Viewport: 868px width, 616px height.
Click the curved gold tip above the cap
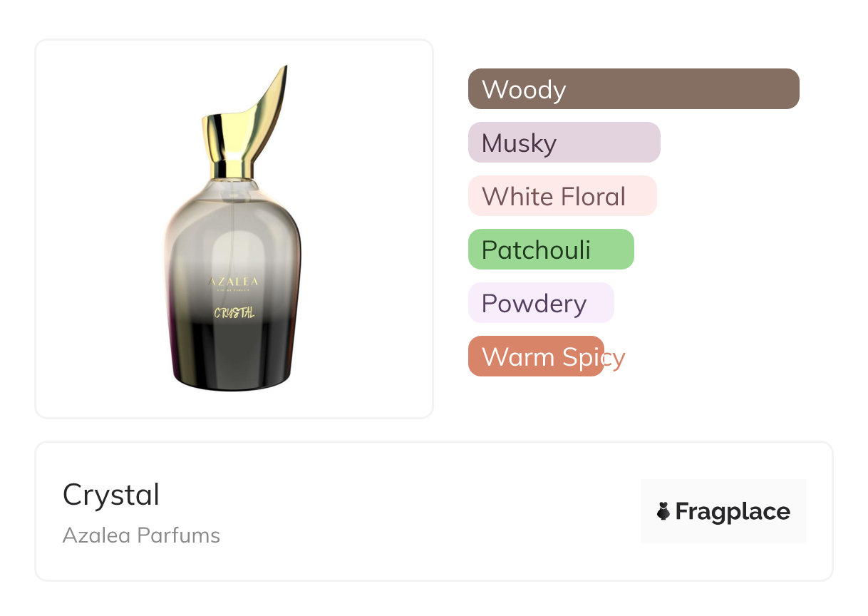pyautogui.click(x=274, y=89)
